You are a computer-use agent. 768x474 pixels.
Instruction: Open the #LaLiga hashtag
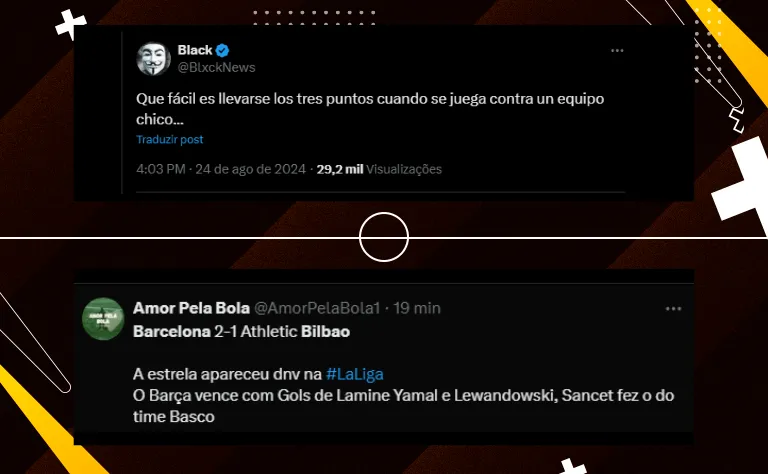click(355, 374)
